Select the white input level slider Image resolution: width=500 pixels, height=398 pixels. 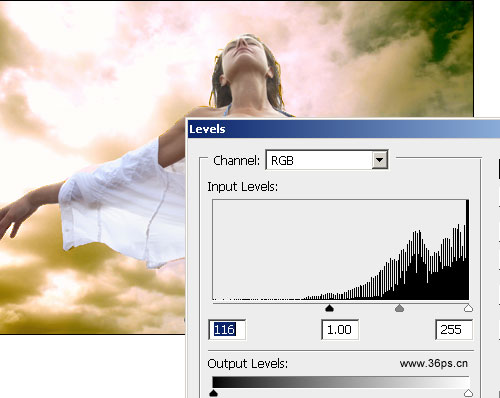[x=468, y=308]
